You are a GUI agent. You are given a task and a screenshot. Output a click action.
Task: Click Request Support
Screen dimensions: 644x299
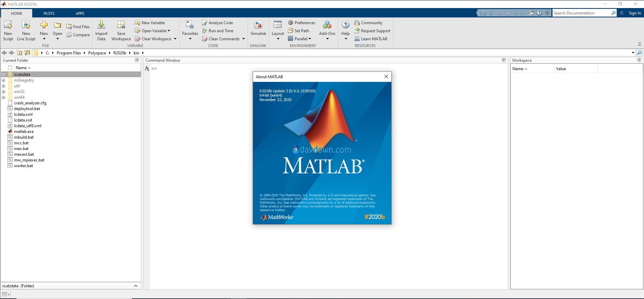click(x=372, y=31)
